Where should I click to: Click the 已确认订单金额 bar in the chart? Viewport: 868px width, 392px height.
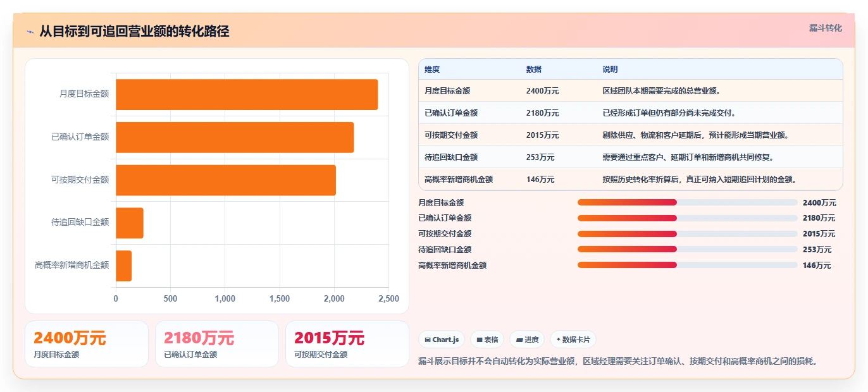[235, 137]
